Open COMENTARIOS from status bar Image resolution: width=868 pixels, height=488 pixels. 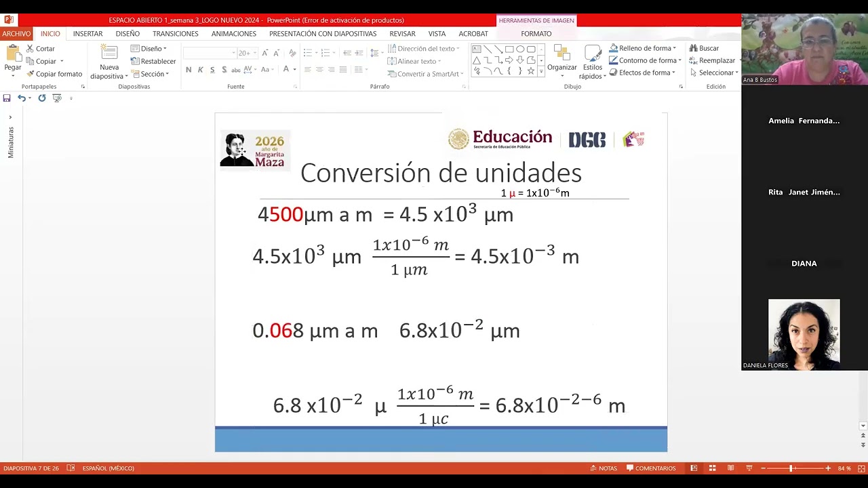pos(651,468)
